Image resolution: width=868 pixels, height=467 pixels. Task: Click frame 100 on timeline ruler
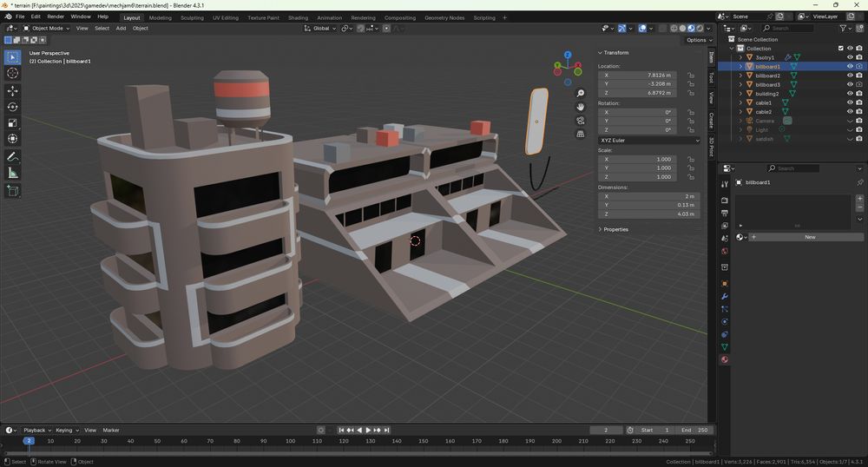point(290,441)
